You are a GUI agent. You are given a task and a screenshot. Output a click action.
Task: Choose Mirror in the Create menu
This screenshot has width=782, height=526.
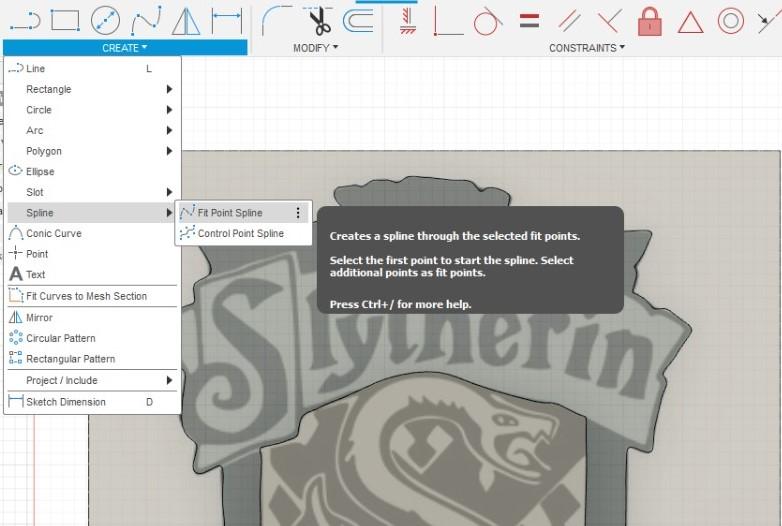[x=92, y=318]
